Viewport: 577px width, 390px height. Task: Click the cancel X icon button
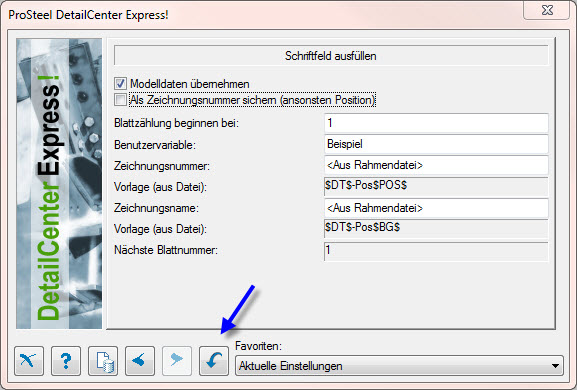click(x=29, y=361)
